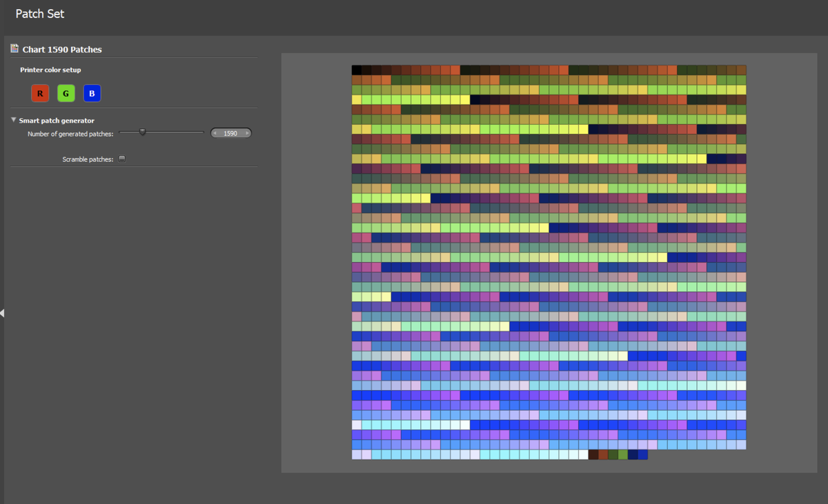The image size is (828, 504).
Task: Click the Chart 1590 Patches heading
Action: coord(62,50)
